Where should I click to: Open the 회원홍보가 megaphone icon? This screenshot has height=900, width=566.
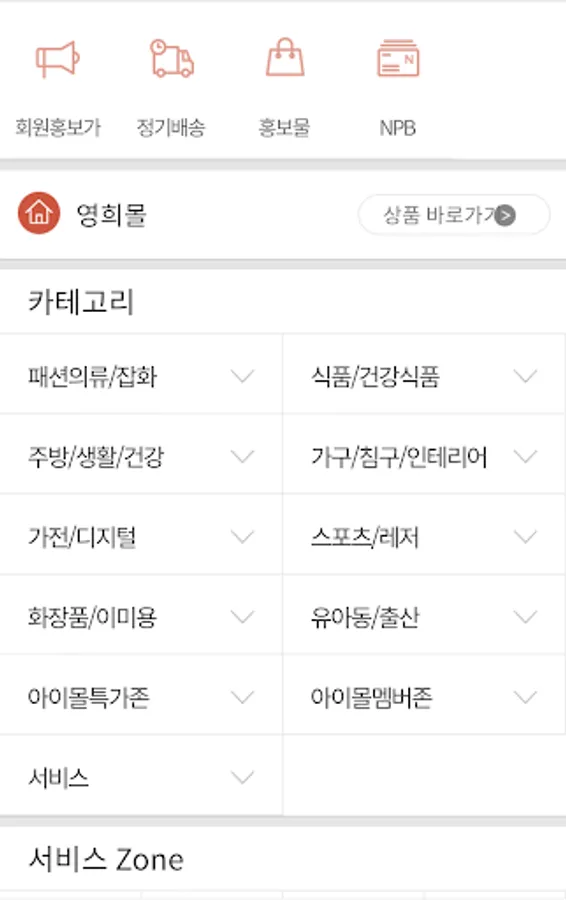57,59
